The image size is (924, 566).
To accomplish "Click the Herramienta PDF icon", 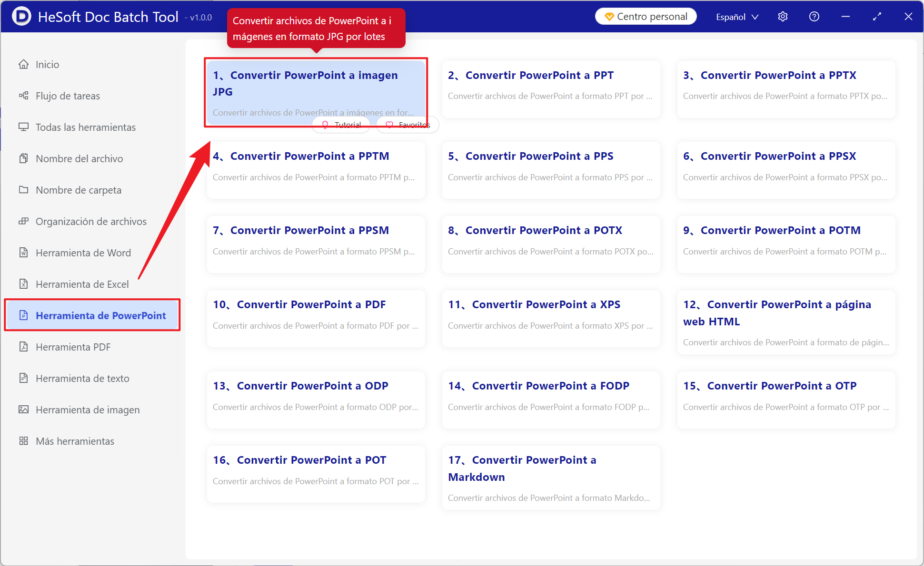I will point(23,347).
